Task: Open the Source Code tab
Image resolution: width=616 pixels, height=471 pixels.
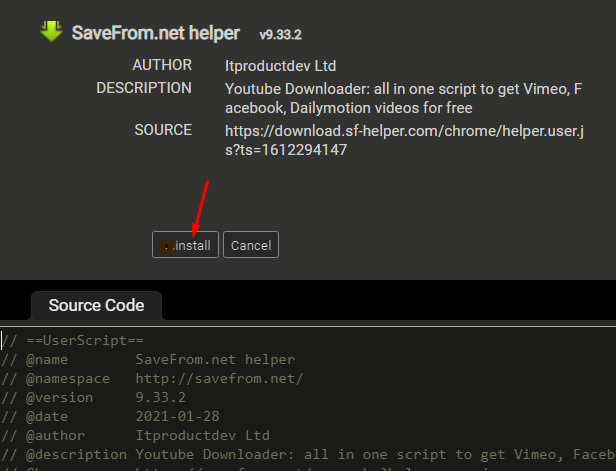Action: pos(96,306)
